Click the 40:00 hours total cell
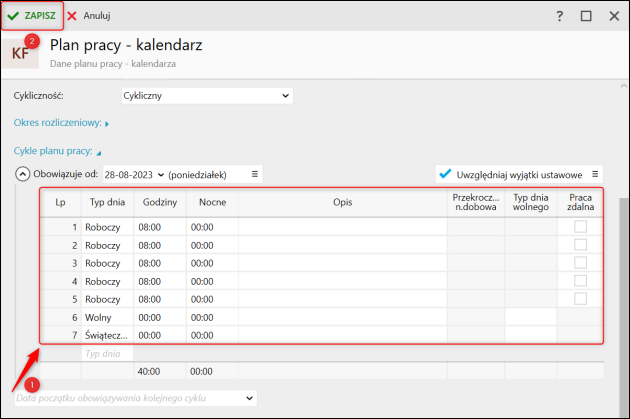630x419 pixels. pyautogui.click(x=160, y=372)
